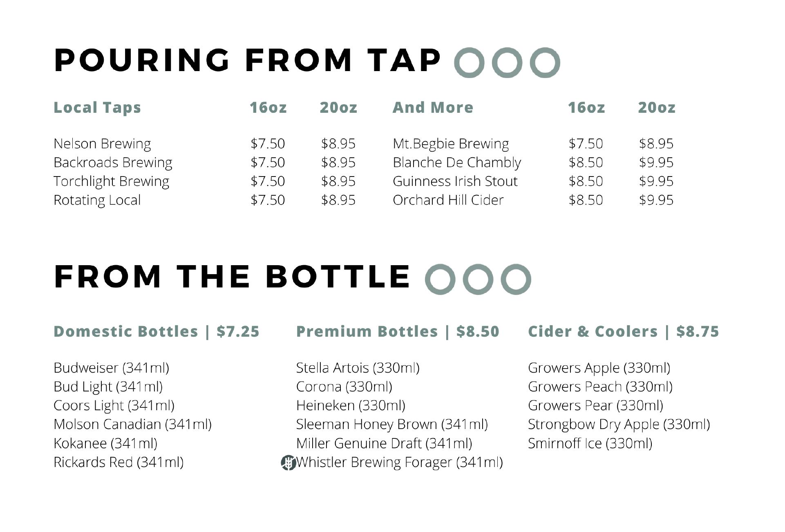Click the middle circle after From The Bottle
785x532 pixels.
(x=478, y=279)
